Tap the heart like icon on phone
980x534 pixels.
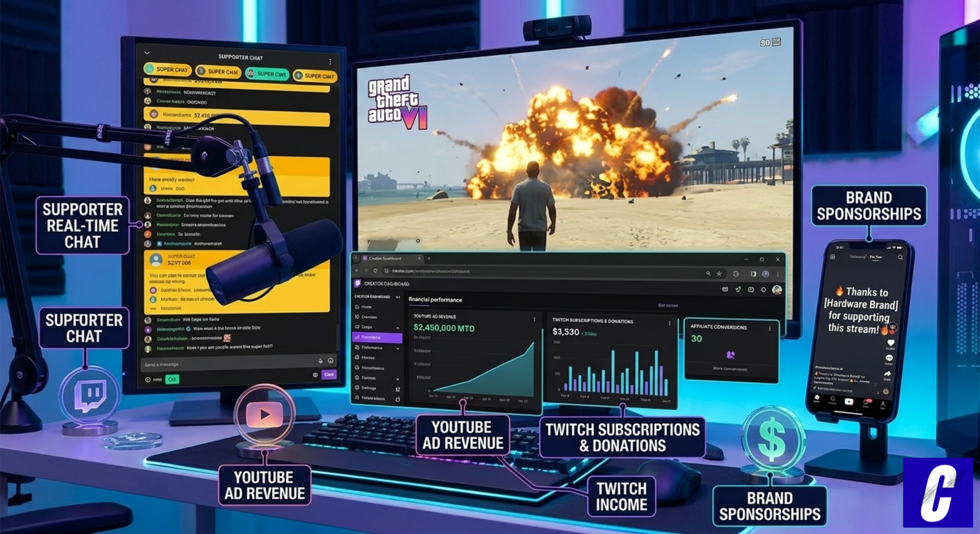tap(891, 343)
